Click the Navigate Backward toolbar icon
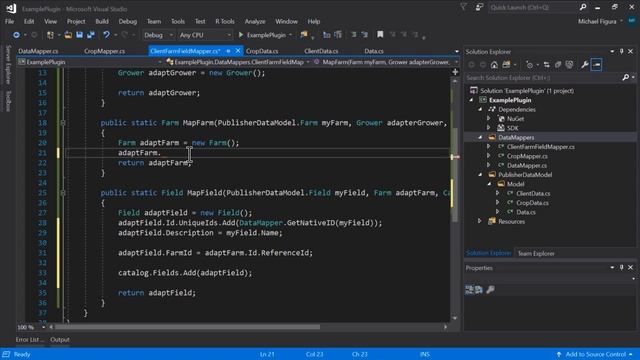 [x=16, y=35]
